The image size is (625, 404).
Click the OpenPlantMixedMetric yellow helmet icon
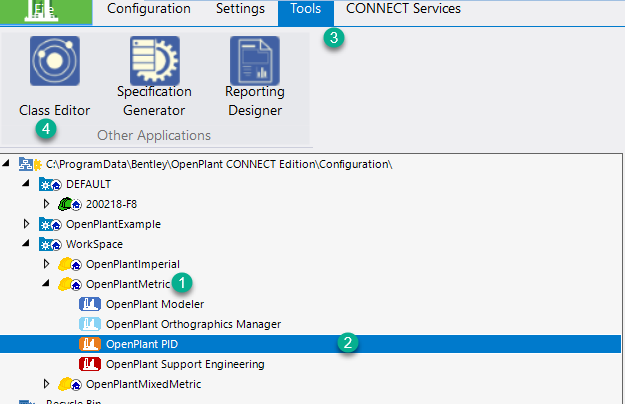(70, 384)
